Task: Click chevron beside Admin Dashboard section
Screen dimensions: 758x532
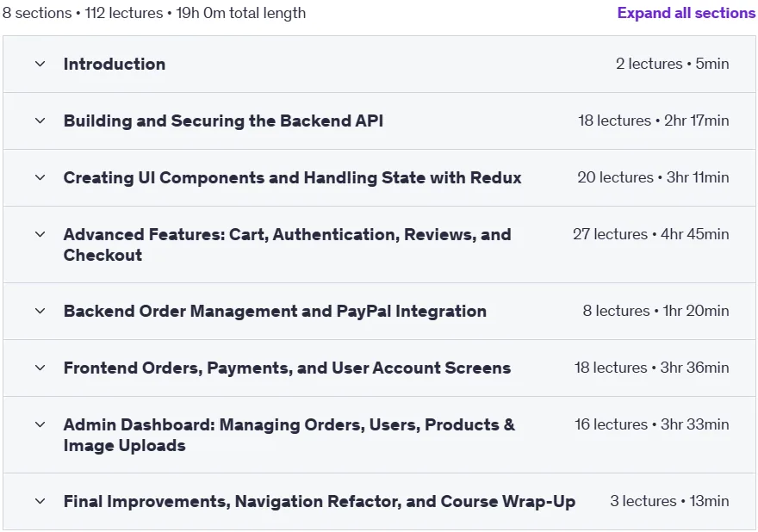Action: click(x=40, y=424)
